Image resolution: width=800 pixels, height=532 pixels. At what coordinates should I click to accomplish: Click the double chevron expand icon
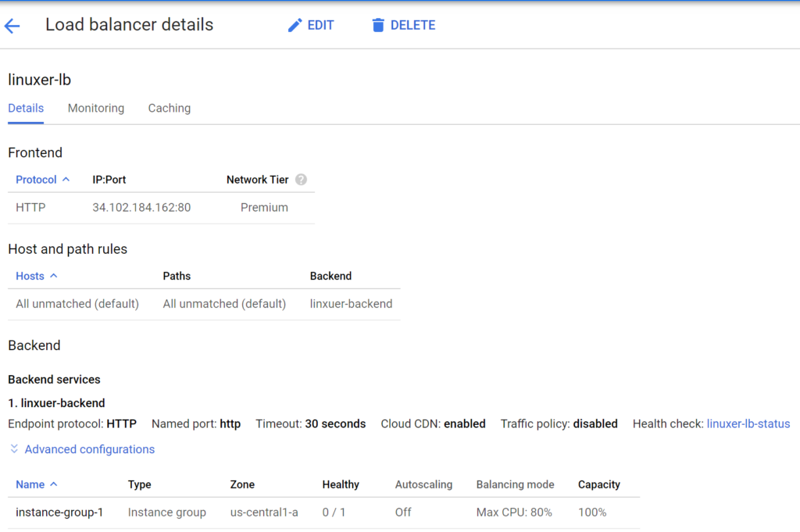coord(14,449)
